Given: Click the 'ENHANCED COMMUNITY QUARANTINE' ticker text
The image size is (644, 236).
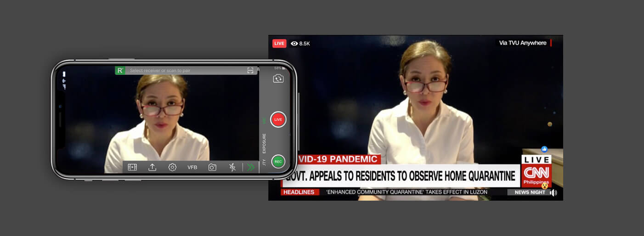Looking at the screenshot, I should pos(407,192).
